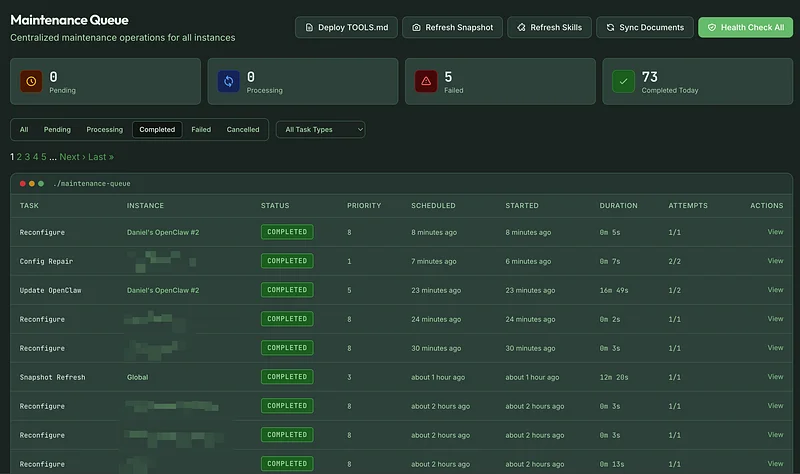Jump to the Last page link

[101, 157]
